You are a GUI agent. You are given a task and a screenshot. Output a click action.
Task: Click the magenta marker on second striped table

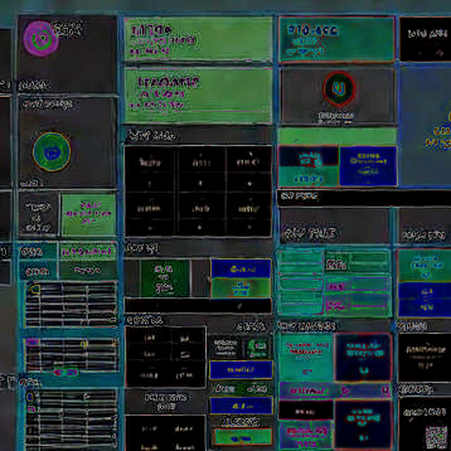(x=32, y=342)
